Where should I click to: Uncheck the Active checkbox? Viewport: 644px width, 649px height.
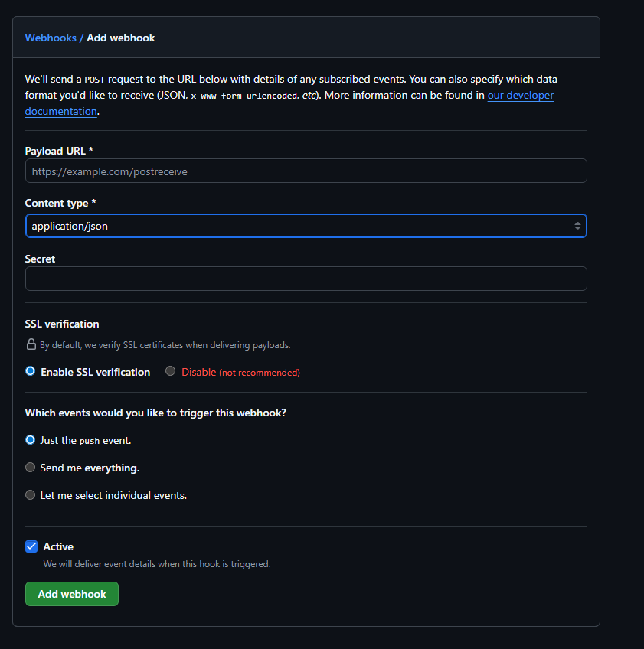pyautogui.click(x=31, y=546)
